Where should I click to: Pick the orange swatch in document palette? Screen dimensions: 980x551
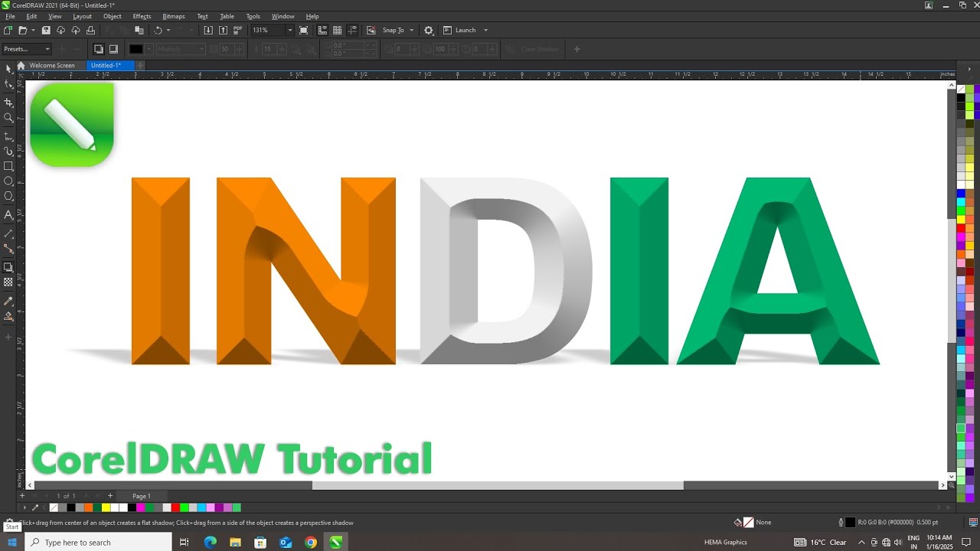(89, 507)
